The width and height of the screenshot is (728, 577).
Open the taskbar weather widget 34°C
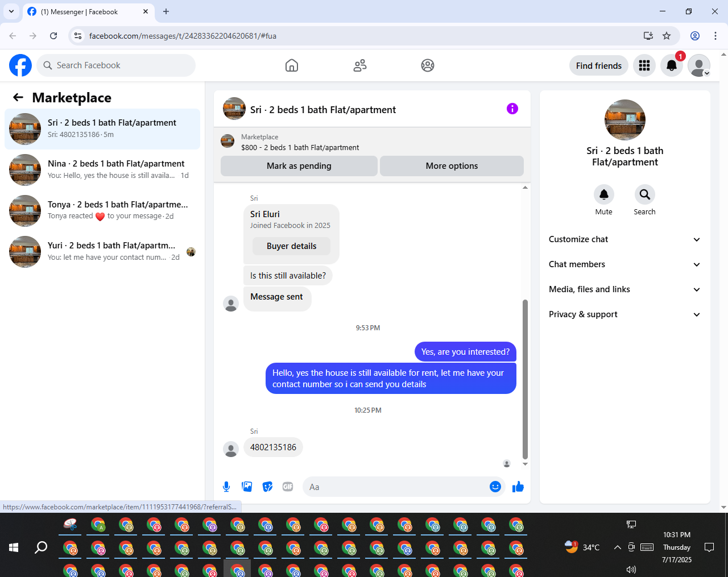coord(582,547)
